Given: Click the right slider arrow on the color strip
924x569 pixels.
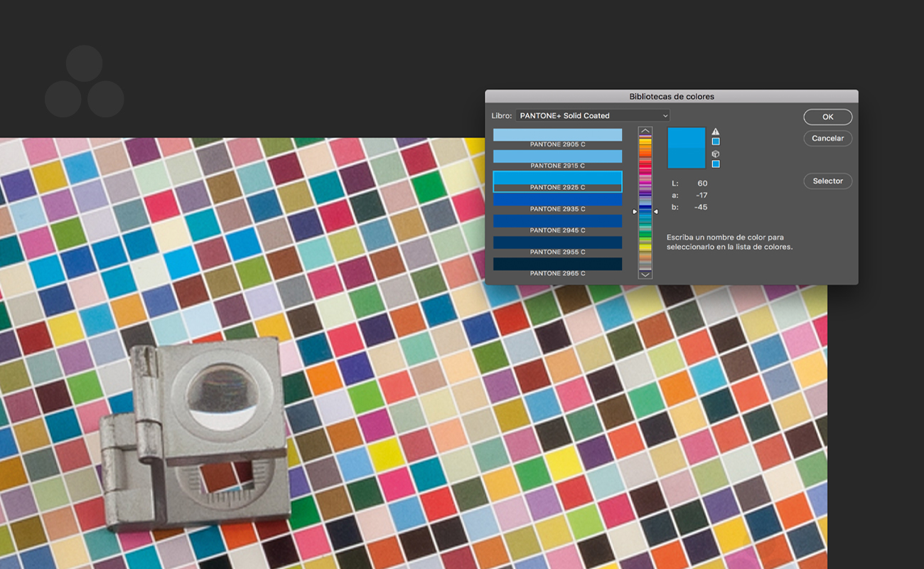Looking at the screenshot, I should [655, 211].
